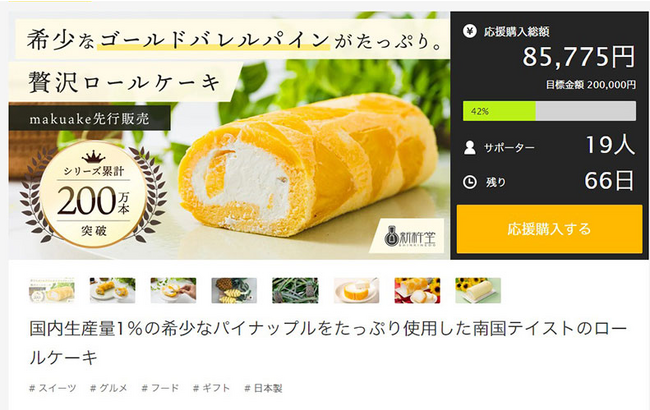Click the yen icon beside 応援購入総額
Screen dimensions: 650x410
pyautogui.click(x=470, y=32)
